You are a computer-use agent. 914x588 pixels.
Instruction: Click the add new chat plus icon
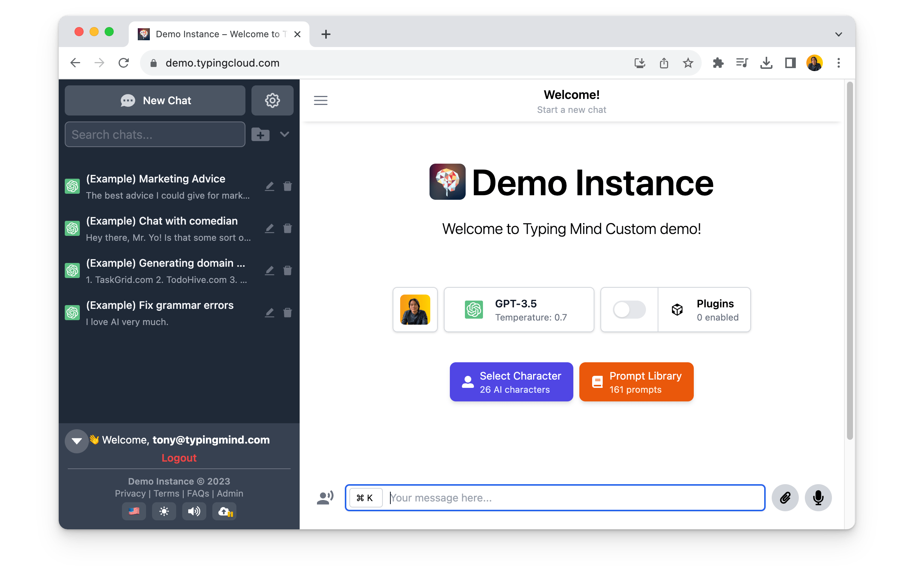(x=260, y=133)
